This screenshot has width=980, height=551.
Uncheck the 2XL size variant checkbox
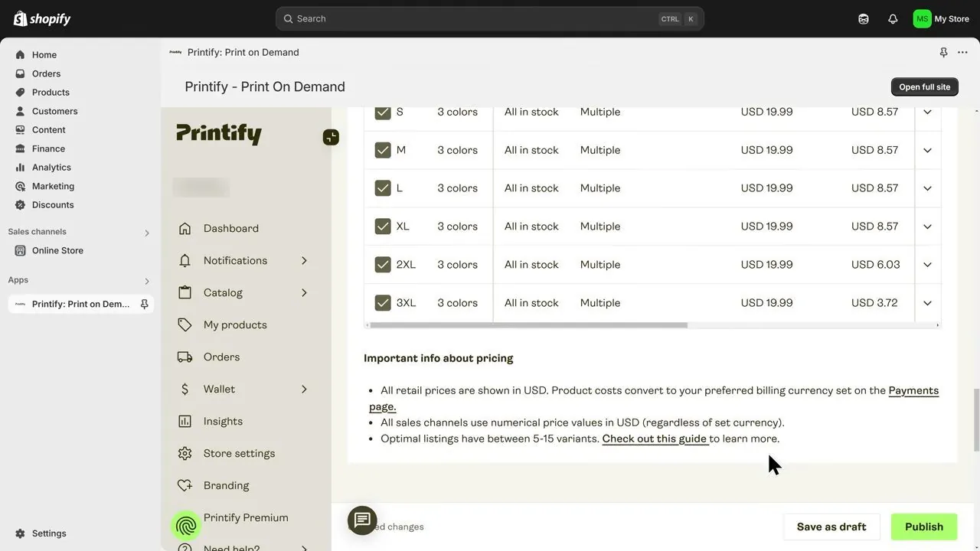click(x=383, y=265)
